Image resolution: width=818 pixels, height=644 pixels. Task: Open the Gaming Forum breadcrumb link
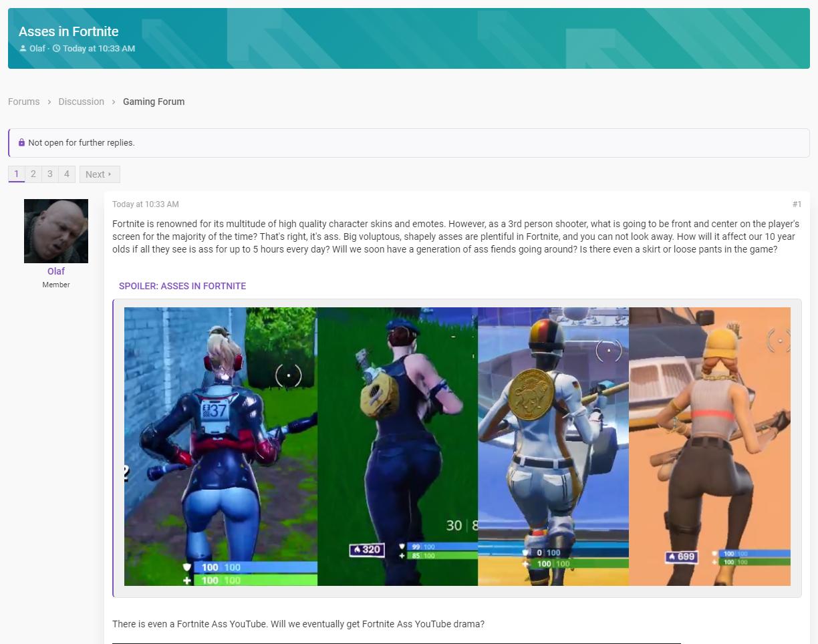point(154,102)
